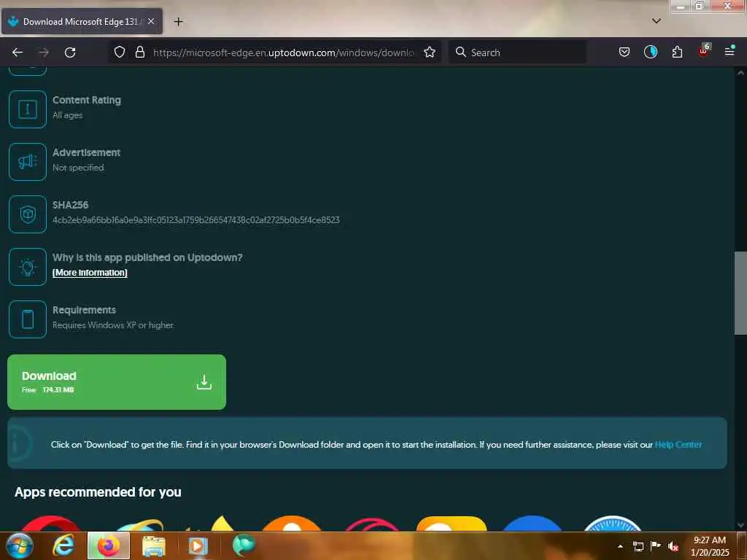Open the media player taskbar icon
This screenshot has height=560, width=747.
198,546
